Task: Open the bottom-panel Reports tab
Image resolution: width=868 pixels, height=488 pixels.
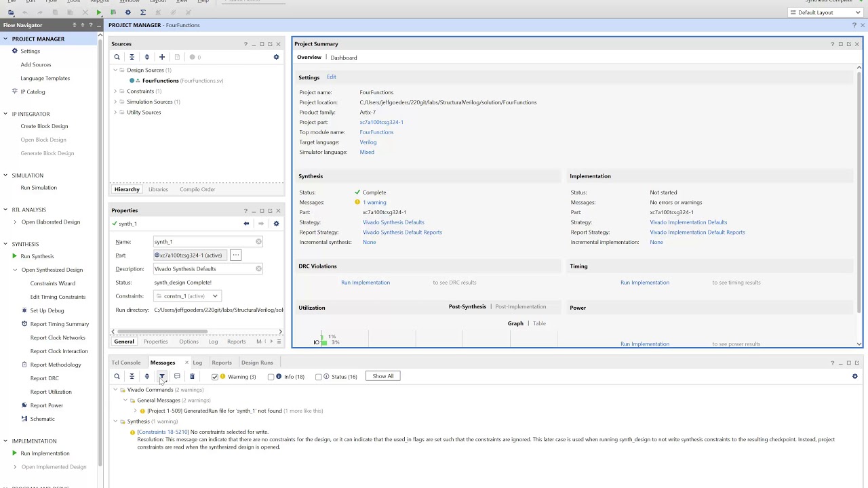Action: (222, 363)
